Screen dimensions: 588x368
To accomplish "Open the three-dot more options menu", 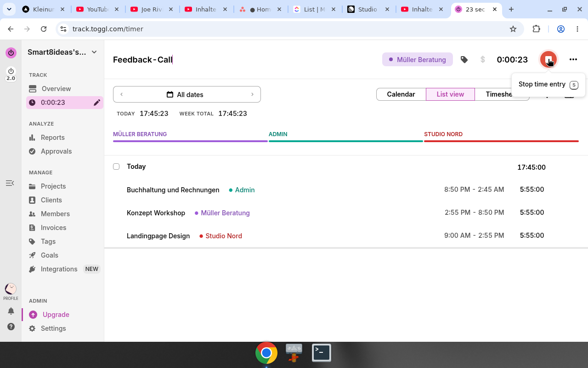I will coord(573,59).
